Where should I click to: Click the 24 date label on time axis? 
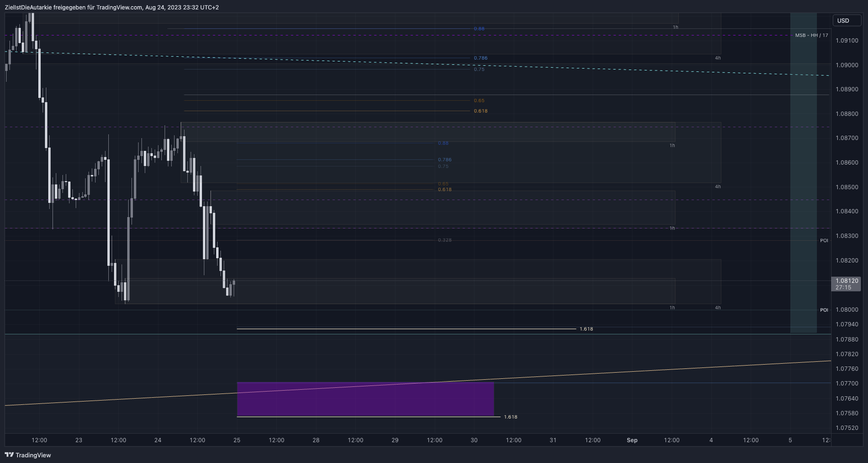[158, 440]
